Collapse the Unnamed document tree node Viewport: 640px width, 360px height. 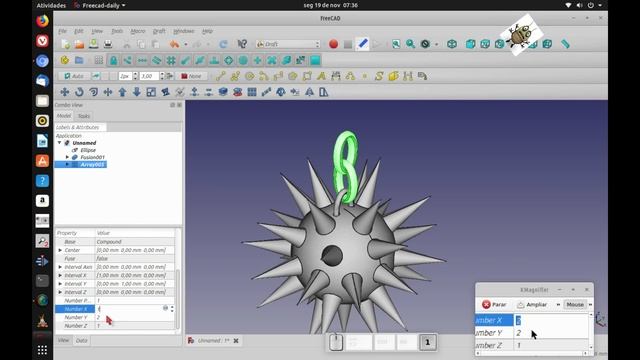pos(60,143)
